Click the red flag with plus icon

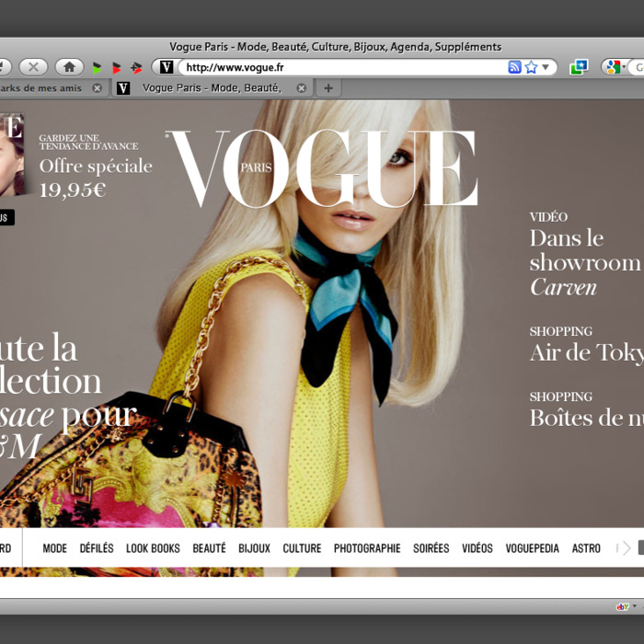136,68
